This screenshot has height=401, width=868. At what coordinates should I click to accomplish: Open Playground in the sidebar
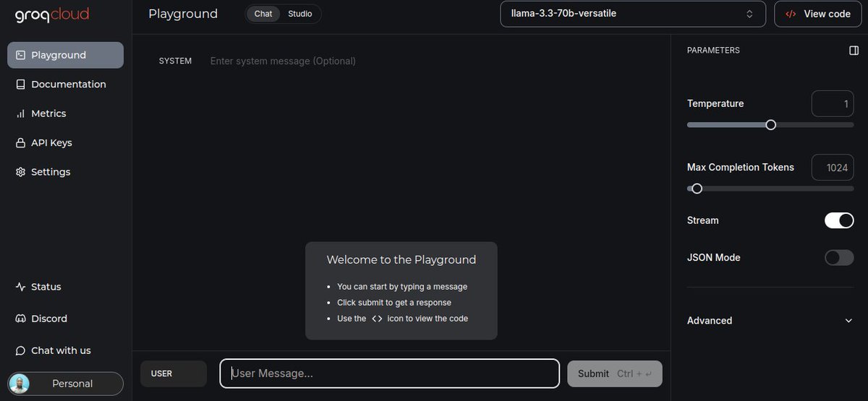pos(65,55)
